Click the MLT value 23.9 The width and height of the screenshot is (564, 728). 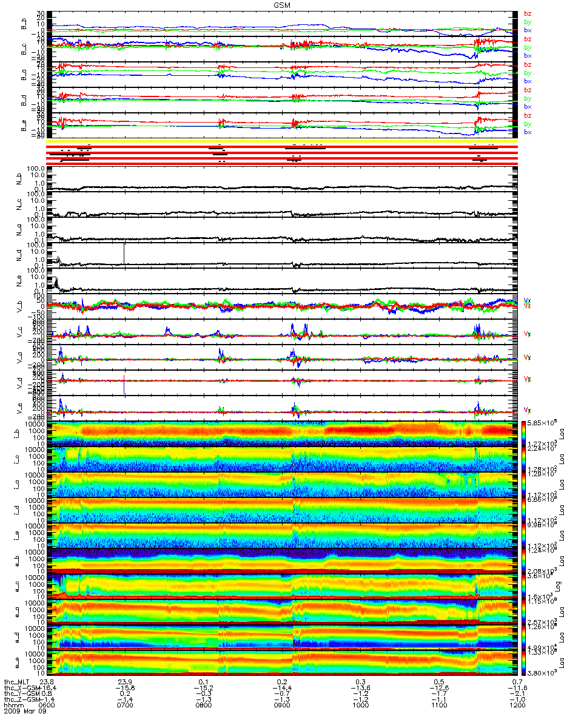pos(125,682)
